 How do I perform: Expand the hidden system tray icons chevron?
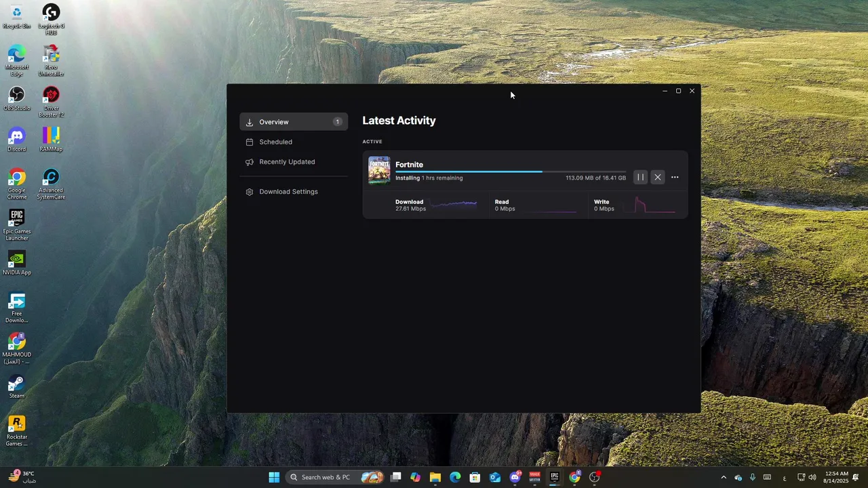(724, 477)
